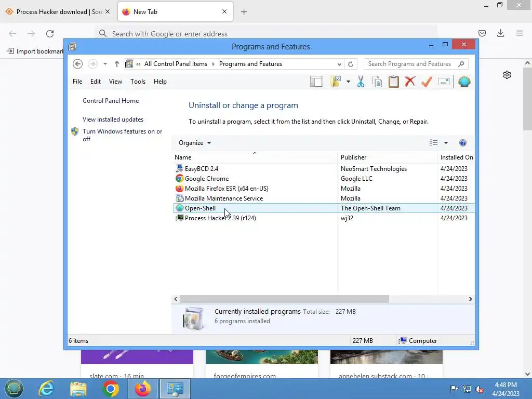Sort by the Publisher column header
This screenshot has width=532, height=399.
(387, 157)
